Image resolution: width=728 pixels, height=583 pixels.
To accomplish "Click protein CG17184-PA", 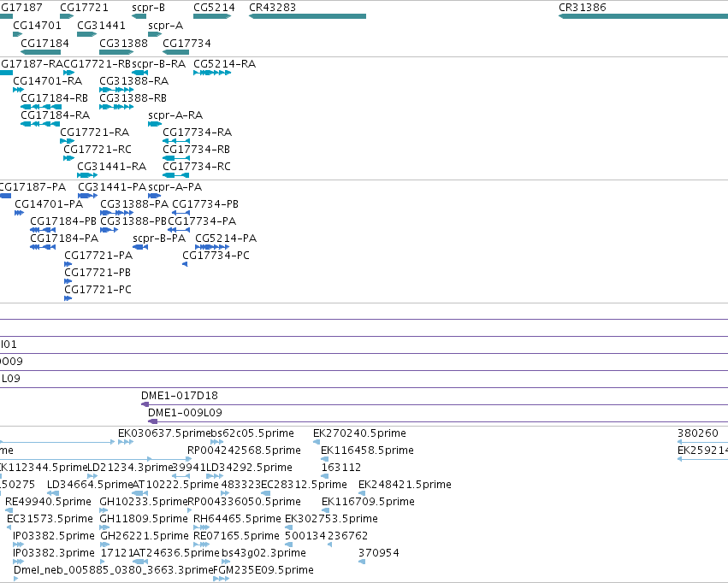I will pyautogui.click(x=43, y=247).
